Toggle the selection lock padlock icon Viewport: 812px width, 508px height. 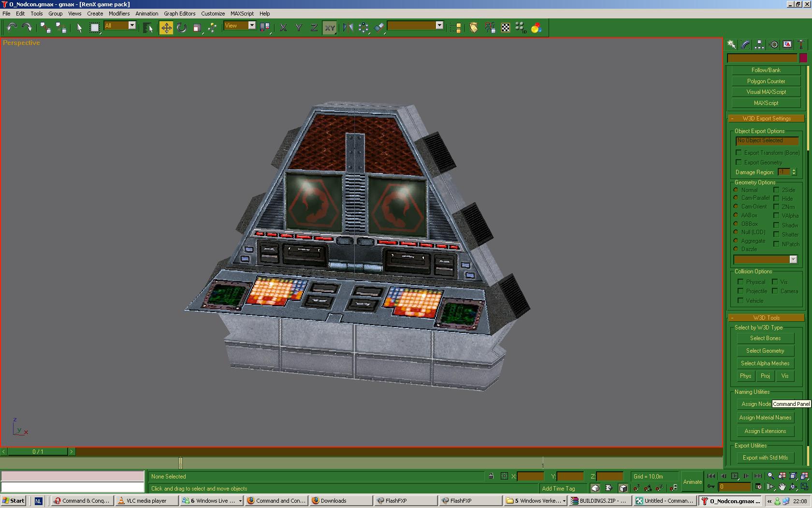(491, 476)
